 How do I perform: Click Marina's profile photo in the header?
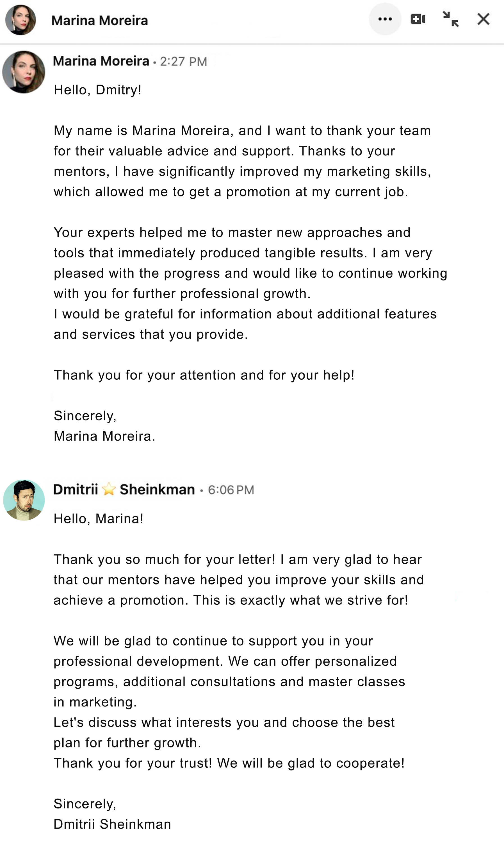coord(20,20)
